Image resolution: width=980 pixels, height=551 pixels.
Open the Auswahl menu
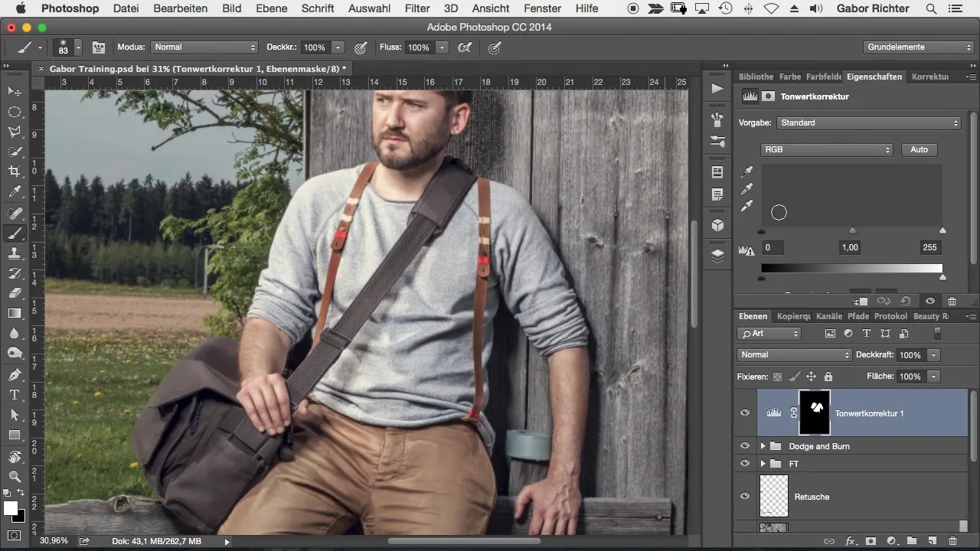click(x=369, y=8)
